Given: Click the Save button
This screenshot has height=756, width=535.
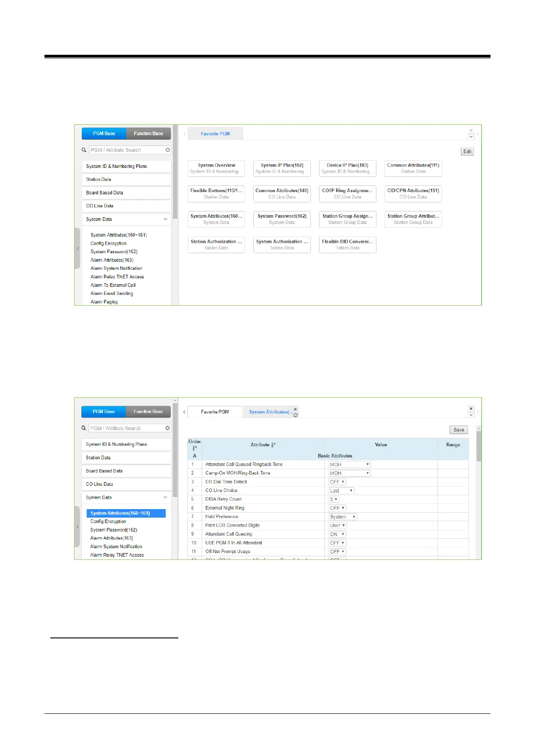Looking at the screenshot, I should point(459,430).
